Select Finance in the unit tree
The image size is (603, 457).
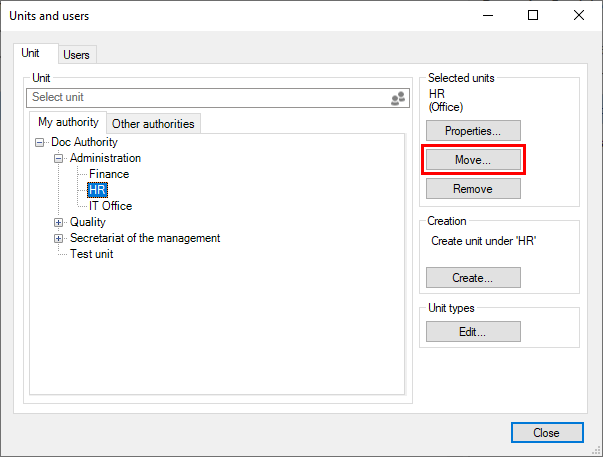pyautogui.click(x=108, y=174)
